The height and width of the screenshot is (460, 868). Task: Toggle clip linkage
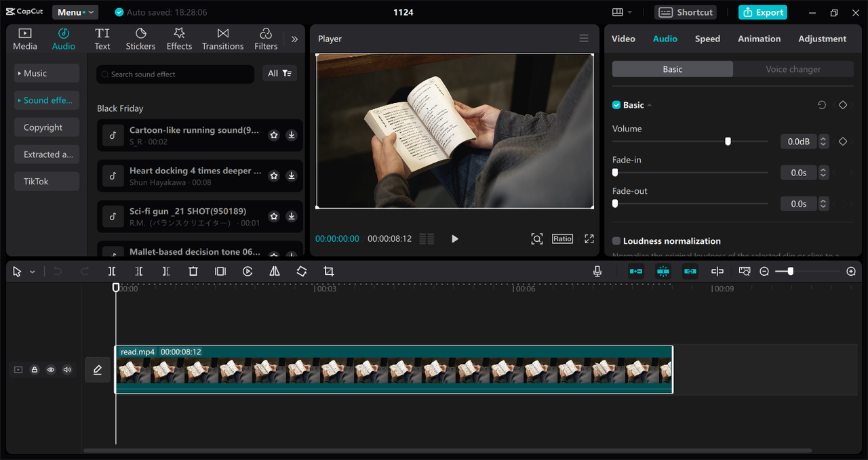[690, 271]
